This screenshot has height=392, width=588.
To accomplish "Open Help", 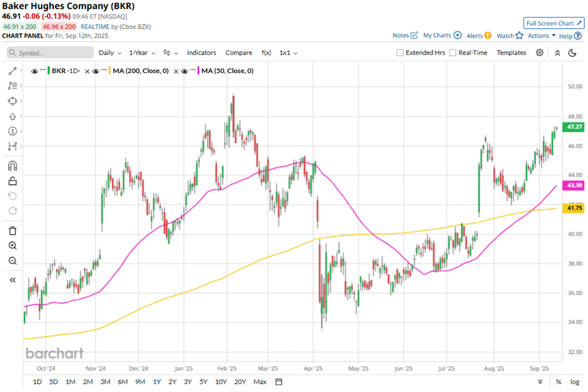I will (x=570, y=36).
